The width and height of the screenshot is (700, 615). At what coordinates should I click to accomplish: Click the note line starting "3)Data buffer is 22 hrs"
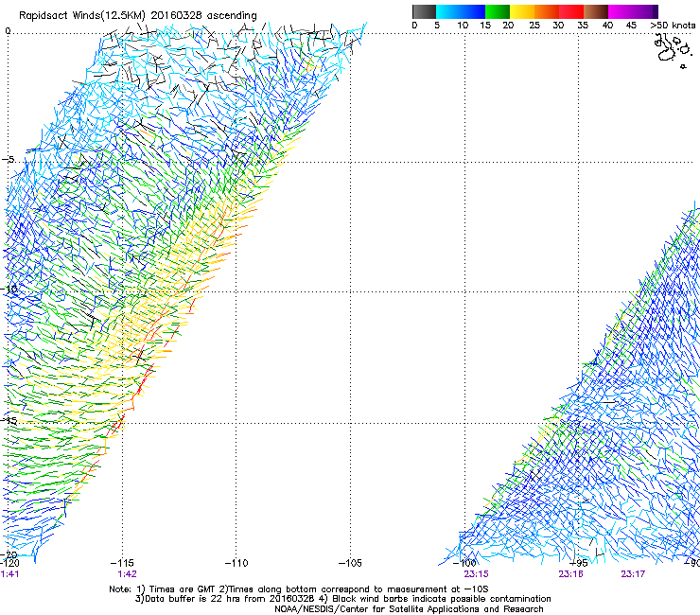click(x=342, y=599)
